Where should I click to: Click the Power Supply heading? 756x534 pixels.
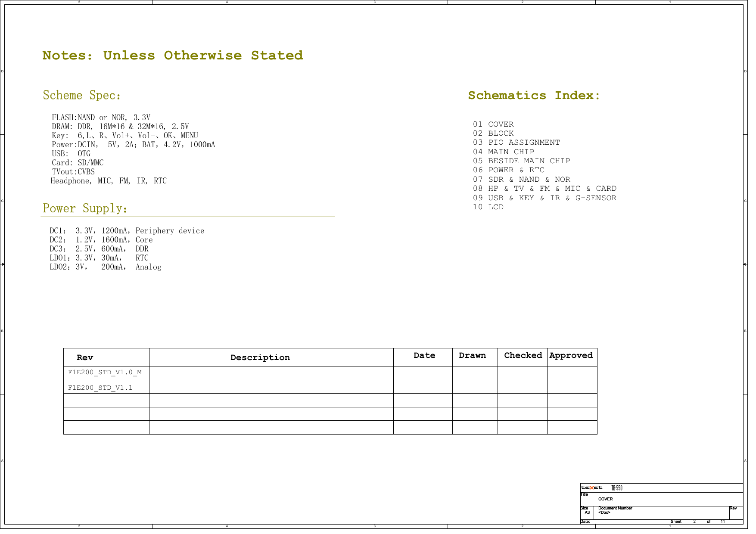(84, 208)
